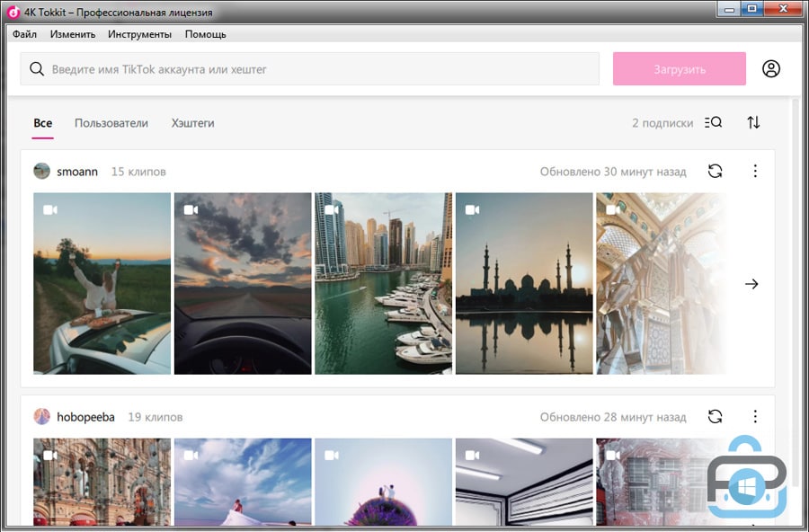The width and height of the screenshot is (809, 532).
Task: Click 'Обновлено 28 минут назад' text
Action: coord(613,416)
